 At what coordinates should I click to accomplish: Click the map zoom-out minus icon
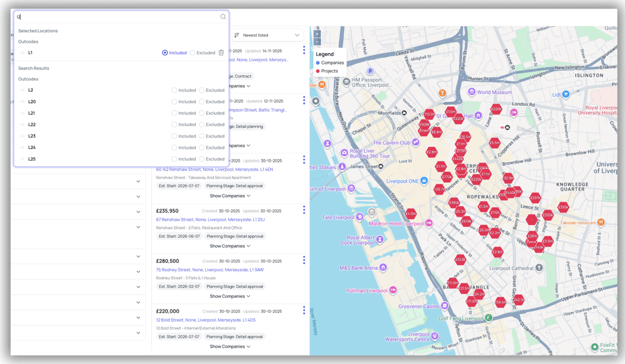coord(317,41)
